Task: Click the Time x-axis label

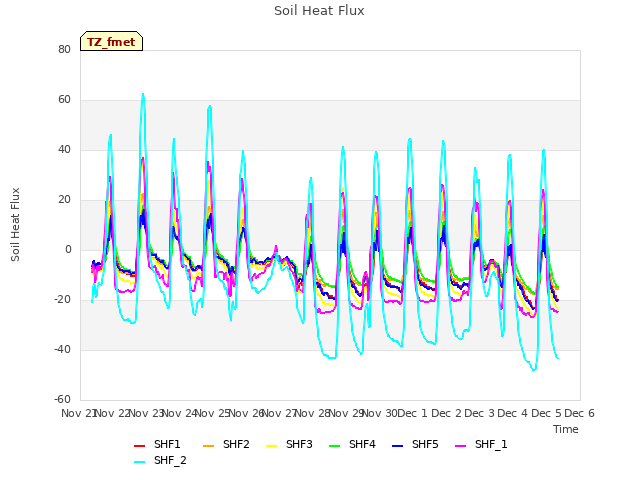Action: point(566,429)
